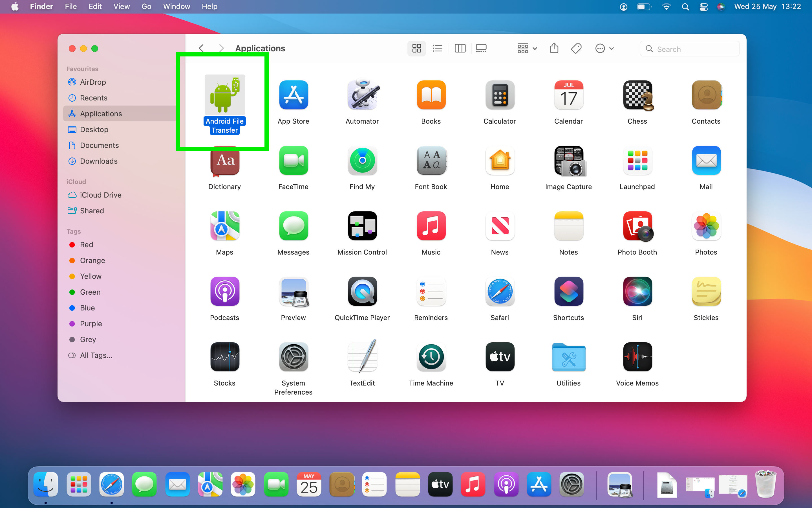Switch Finder to gallery view

click(481, 49)
